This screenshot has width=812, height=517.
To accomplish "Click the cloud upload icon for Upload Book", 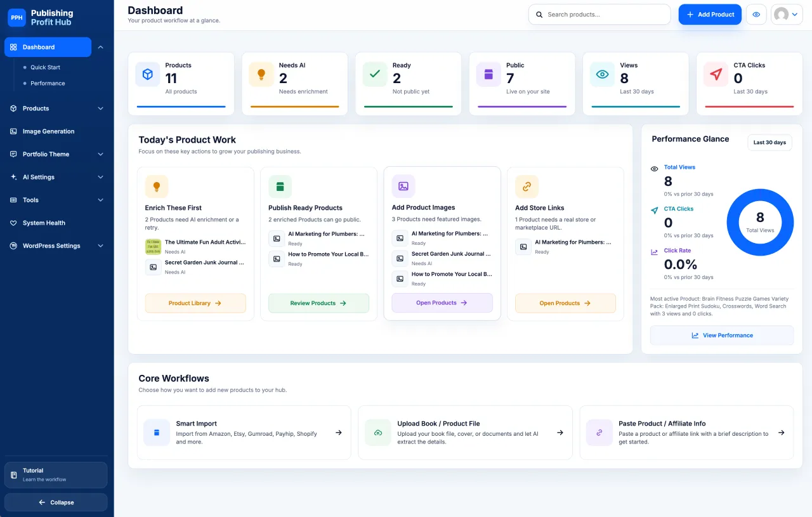I will 378,433.
